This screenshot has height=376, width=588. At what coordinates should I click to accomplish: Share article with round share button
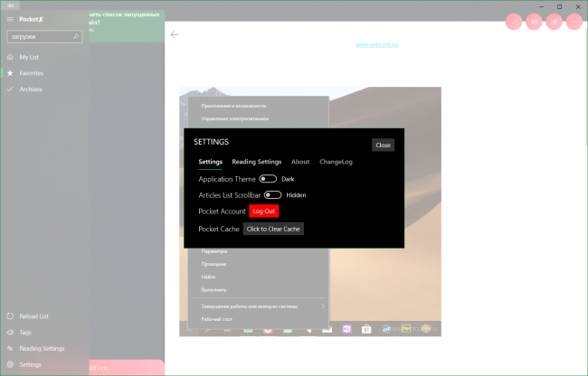(555, 22)
